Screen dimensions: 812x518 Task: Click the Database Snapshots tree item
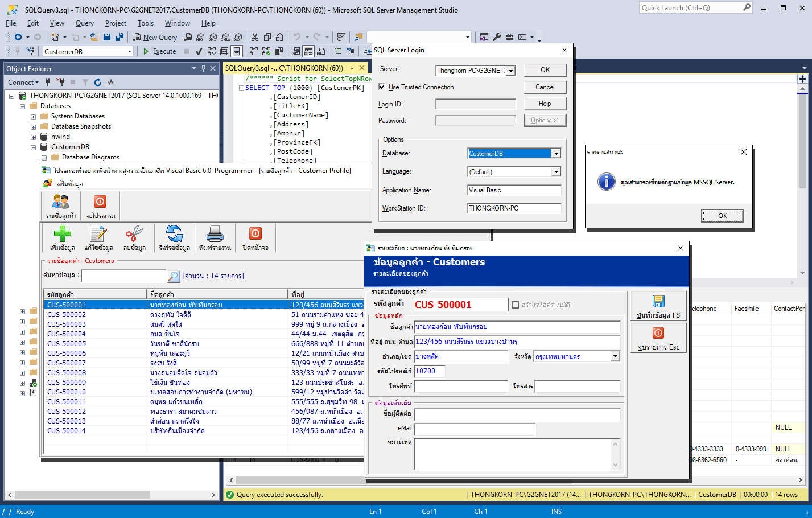81,126
